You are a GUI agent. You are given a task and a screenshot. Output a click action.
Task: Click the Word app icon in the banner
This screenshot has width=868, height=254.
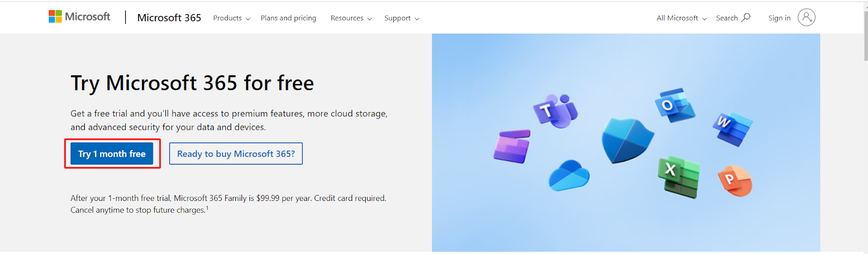(x=732, y=129)
